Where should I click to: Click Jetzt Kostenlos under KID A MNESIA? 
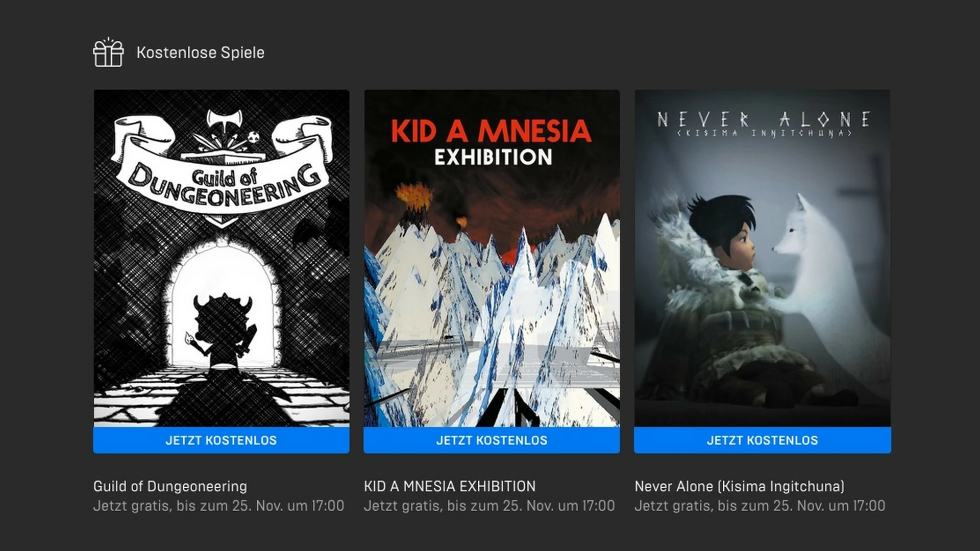[492, 440]
